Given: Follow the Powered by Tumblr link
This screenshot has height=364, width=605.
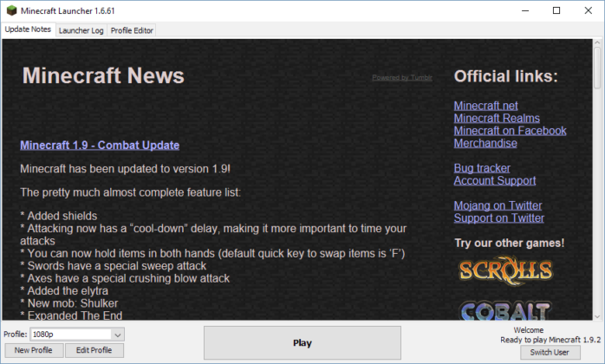Looking at the screenshot, I should coord(402,78).
